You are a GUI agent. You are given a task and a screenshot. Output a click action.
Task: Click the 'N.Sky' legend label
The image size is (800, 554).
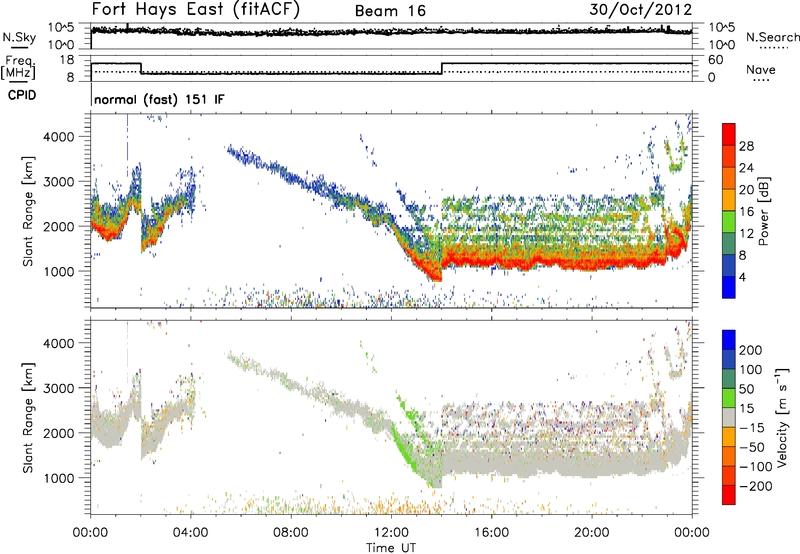[19, 37]
